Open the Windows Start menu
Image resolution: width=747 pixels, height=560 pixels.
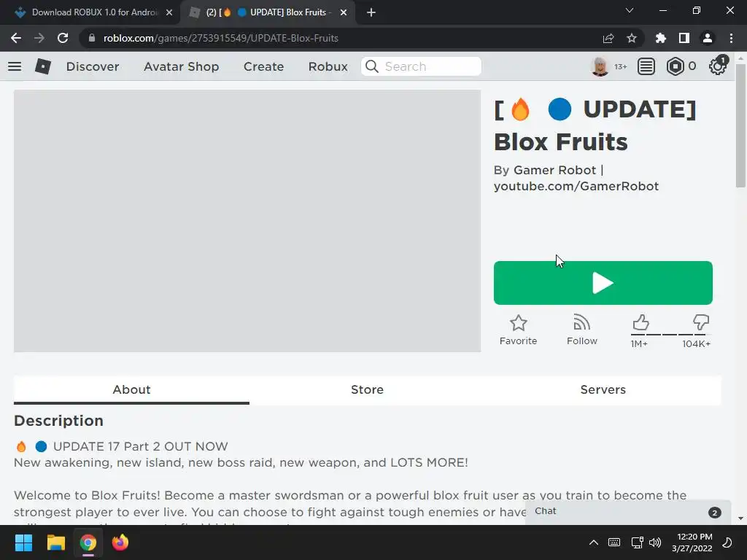(23, 542)
